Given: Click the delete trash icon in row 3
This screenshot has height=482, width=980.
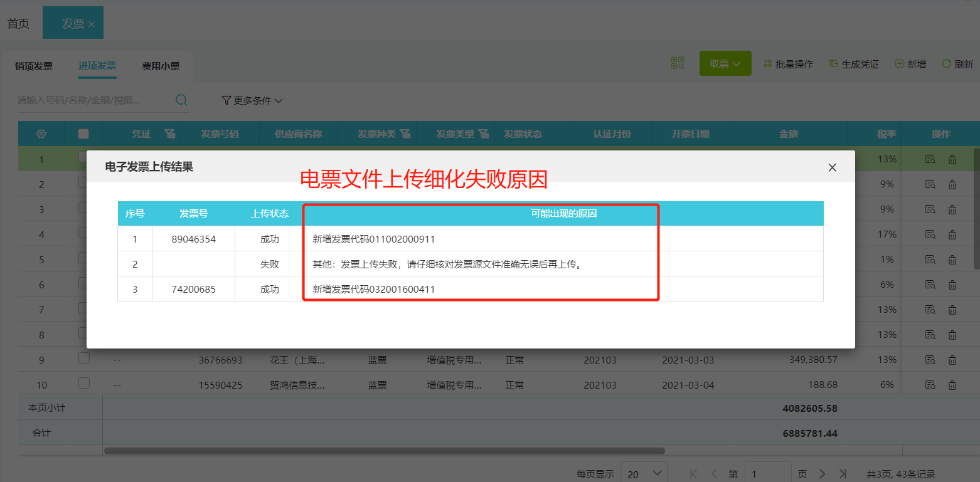Looking at the screenshot, I should tap(952, 209).
